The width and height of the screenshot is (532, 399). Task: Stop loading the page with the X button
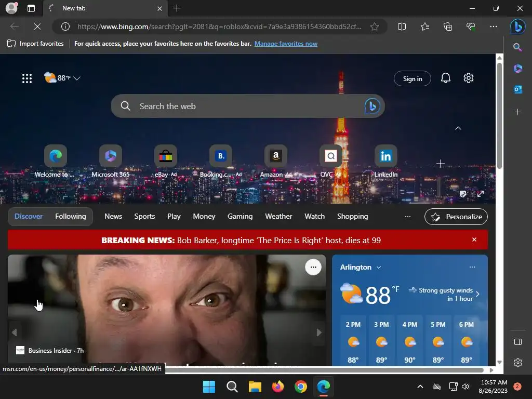coord(37,26)
